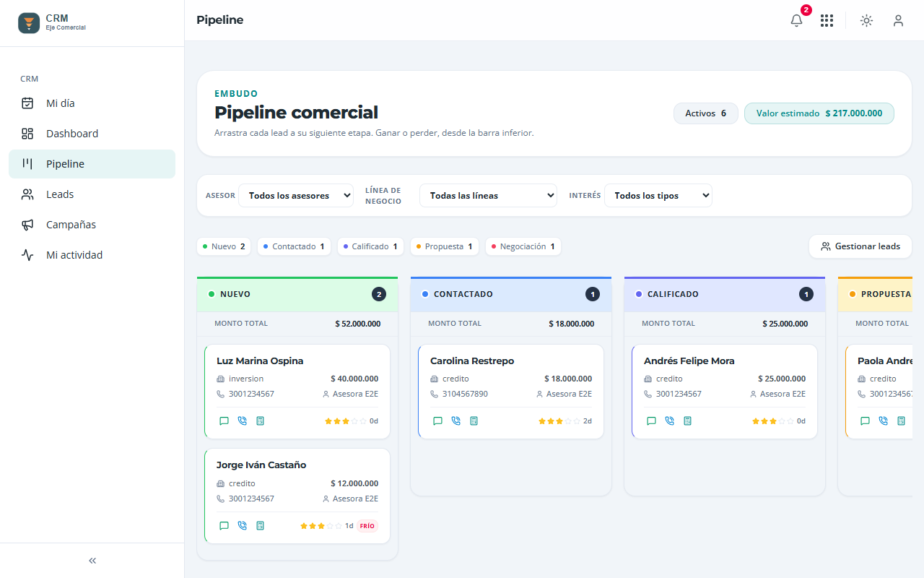Open Leads from sidebar
The image size is (924, 578).
pyautogui.click(x=92, y=194)
